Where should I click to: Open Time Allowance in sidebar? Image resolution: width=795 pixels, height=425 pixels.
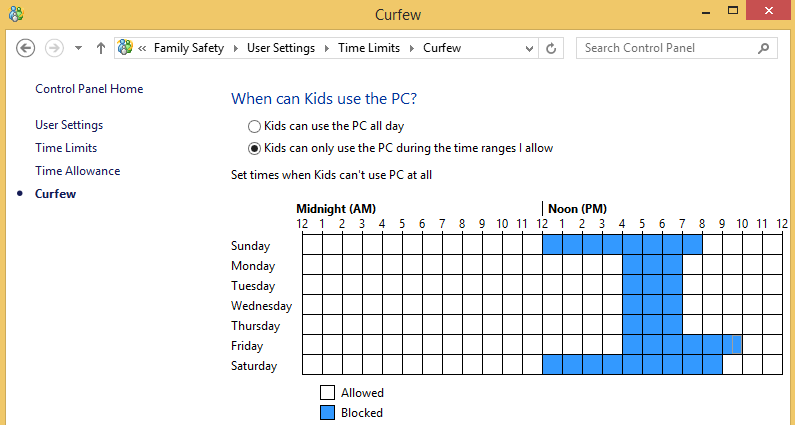coord(78,171)
